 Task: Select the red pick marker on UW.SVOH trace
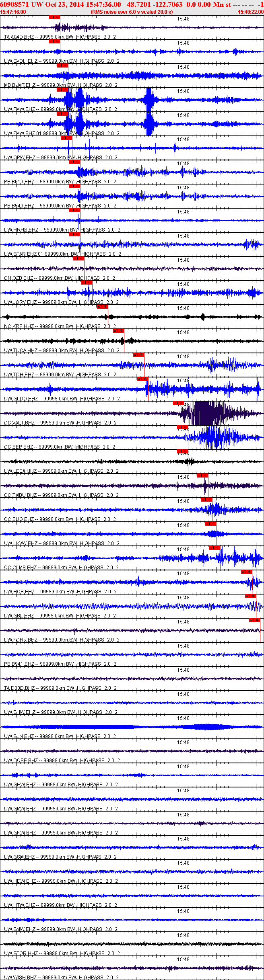click(54, 41)
